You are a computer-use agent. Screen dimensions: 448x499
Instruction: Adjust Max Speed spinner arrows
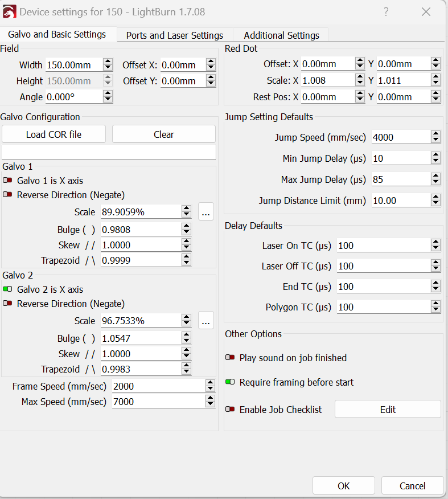(210, 401)
